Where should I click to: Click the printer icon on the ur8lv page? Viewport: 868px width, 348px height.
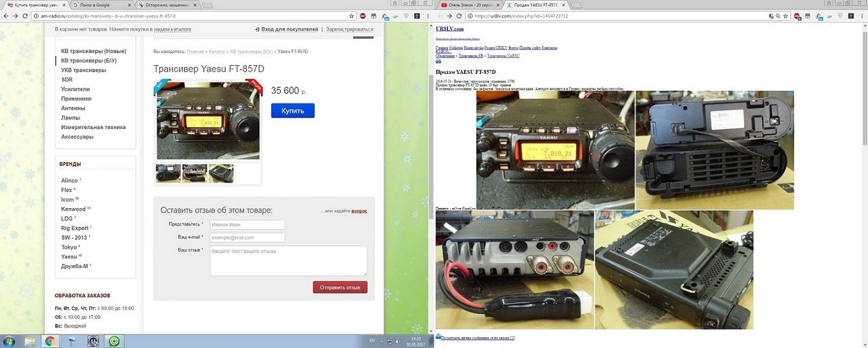pos(438,61)
